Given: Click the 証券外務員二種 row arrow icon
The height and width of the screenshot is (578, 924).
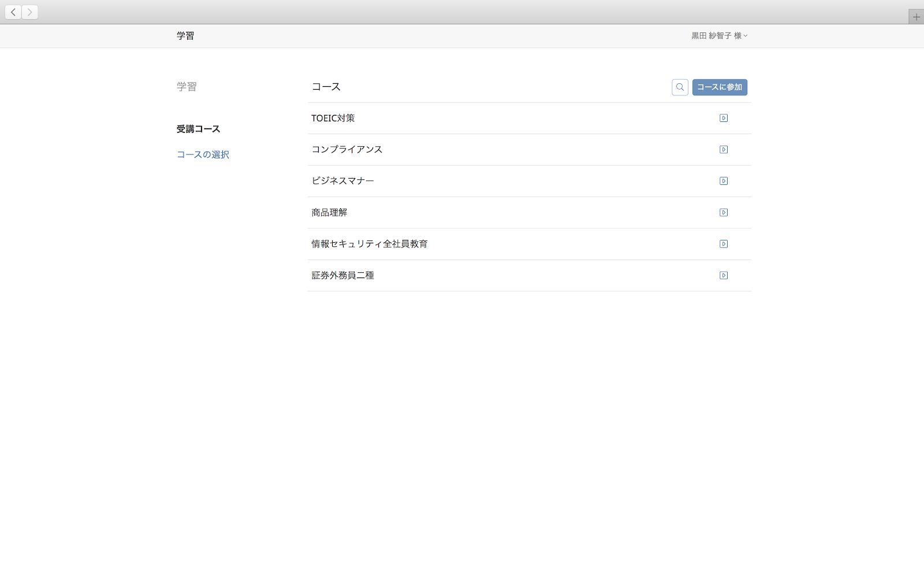Looking at the screenshot, I should click(723, 276).
